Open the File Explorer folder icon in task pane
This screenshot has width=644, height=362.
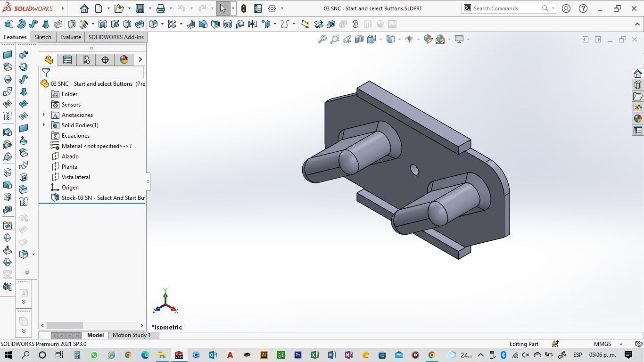(638, 96)
